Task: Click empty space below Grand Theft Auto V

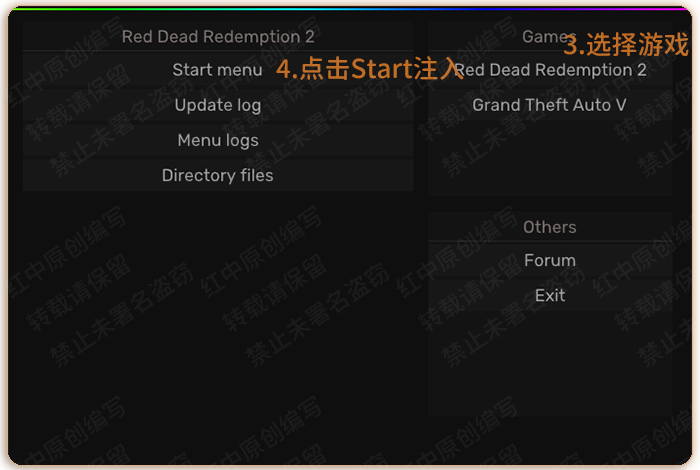Action: [550, 159]
